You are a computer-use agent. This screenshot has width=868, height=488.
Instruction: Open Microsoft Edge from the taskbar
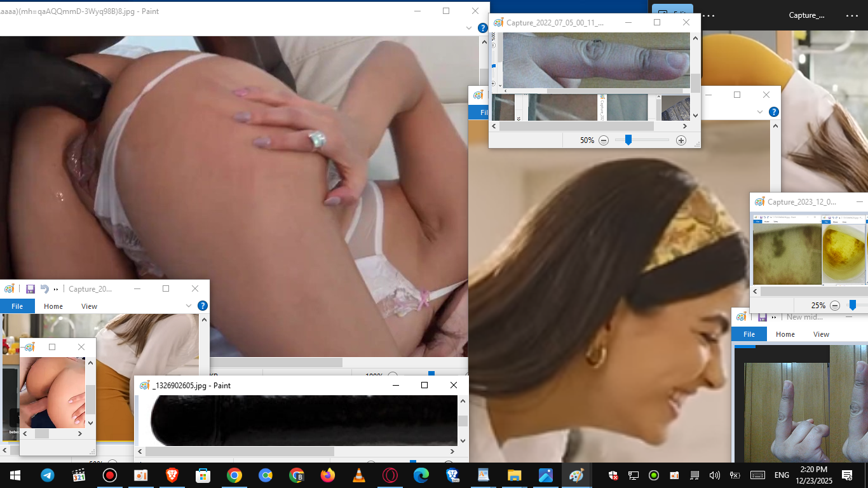pyautogui.click(x=421, y=475)
